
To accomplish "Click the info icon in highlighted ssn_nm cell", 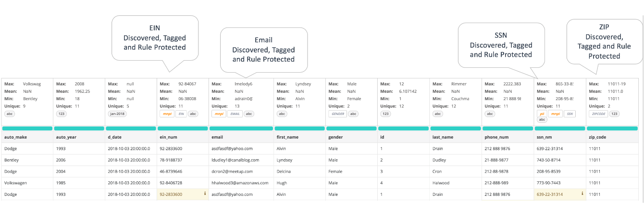I will coord(582,194).
